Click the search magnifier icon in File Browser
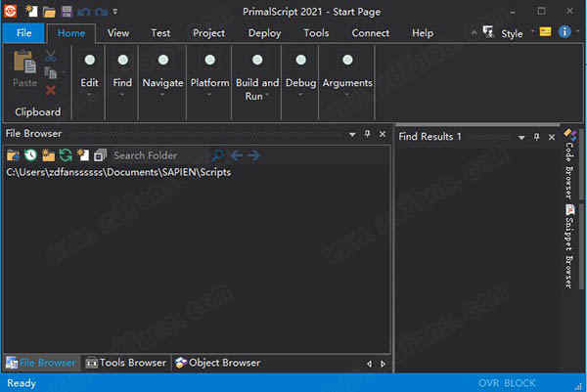587x392 pixels. 218,154
